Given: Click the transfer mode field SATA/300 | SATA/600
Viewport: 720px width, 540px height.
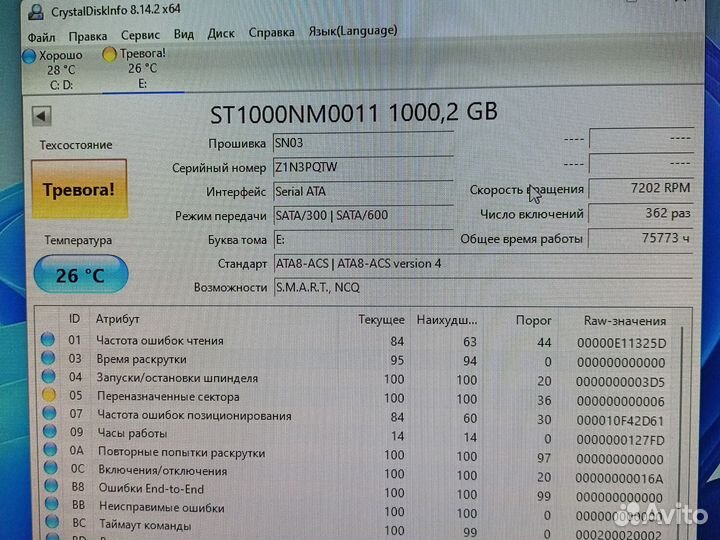Looking at the screenshot, I should (363, 215).
